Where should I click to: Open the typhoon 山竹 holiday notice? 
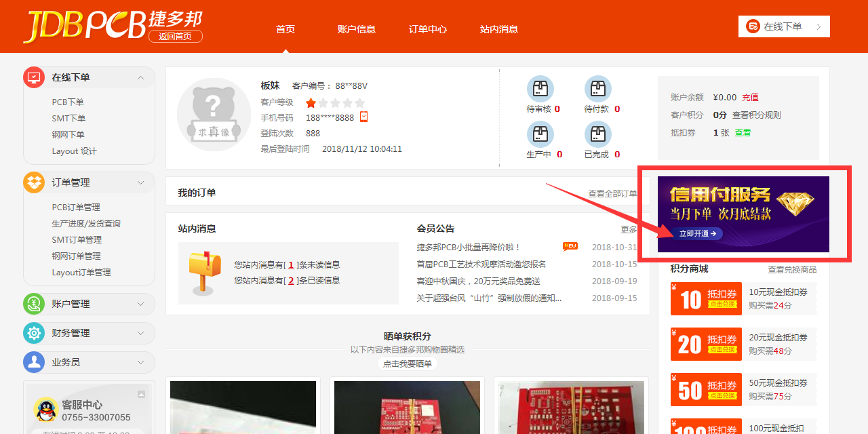coord(489,298)
